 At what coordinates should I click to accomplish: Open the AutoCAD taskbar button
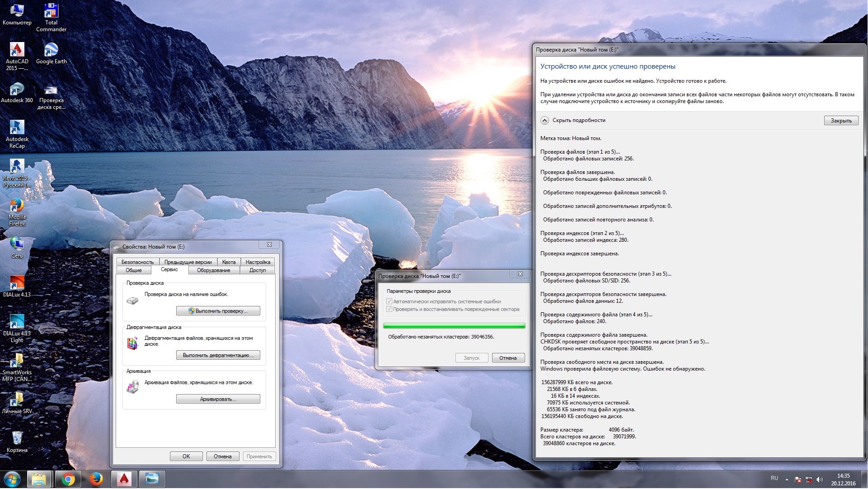[x=124, y=479]
